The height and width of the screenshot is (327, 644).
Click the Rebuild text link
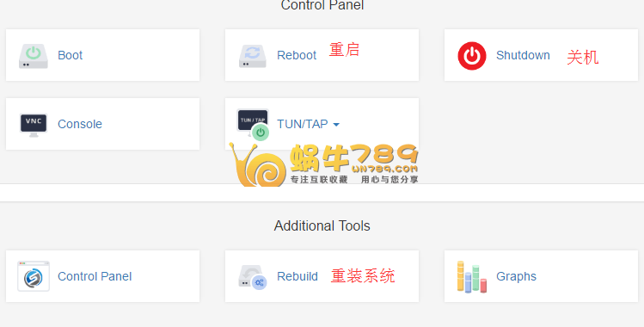(297, 276)
